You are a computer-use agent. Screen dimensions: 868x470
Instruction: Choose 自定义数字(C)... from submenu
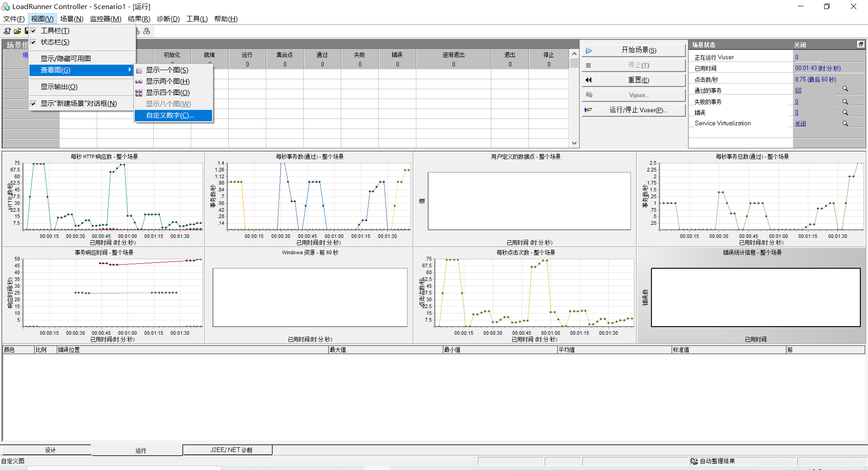point(174,115)
